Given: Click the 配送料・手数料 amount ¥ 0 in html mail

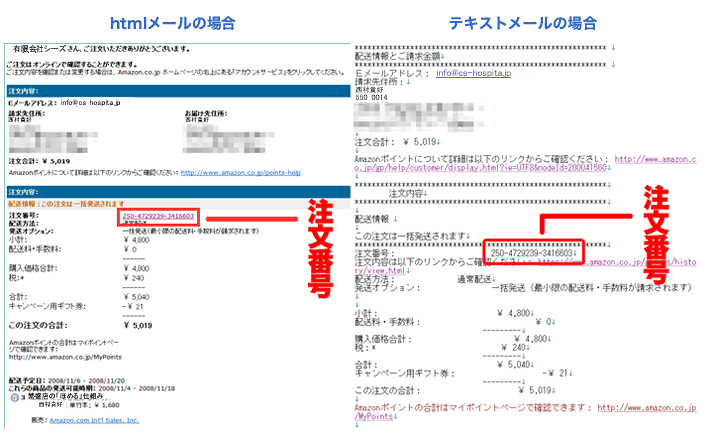Looking at the screenshot, I should [x=130, y=249].
